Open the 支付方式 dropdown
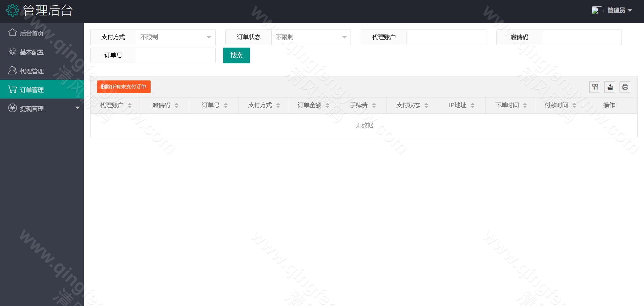The image size is (644, 306). 175,37
